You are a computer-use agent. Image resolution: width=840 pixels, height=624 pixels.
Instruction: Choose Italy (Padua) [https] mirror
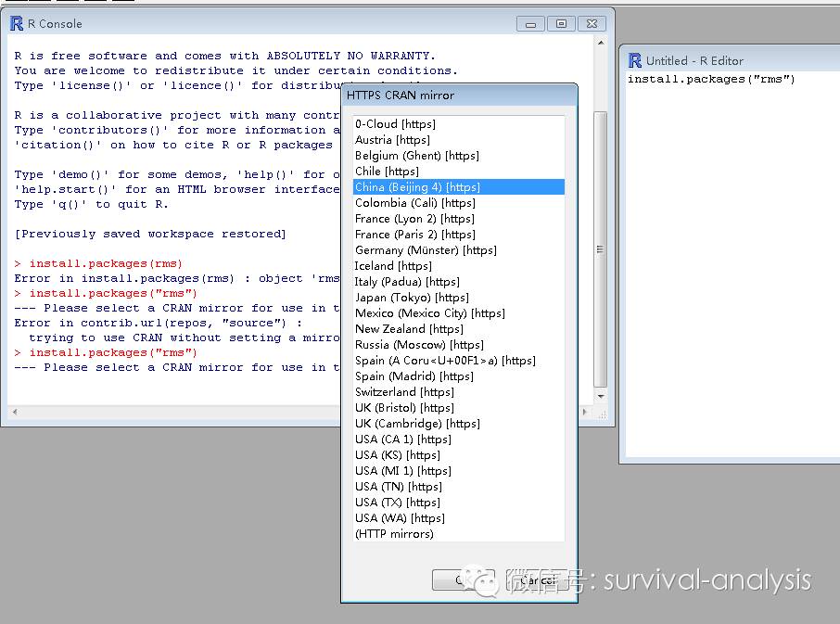[459, 282]
